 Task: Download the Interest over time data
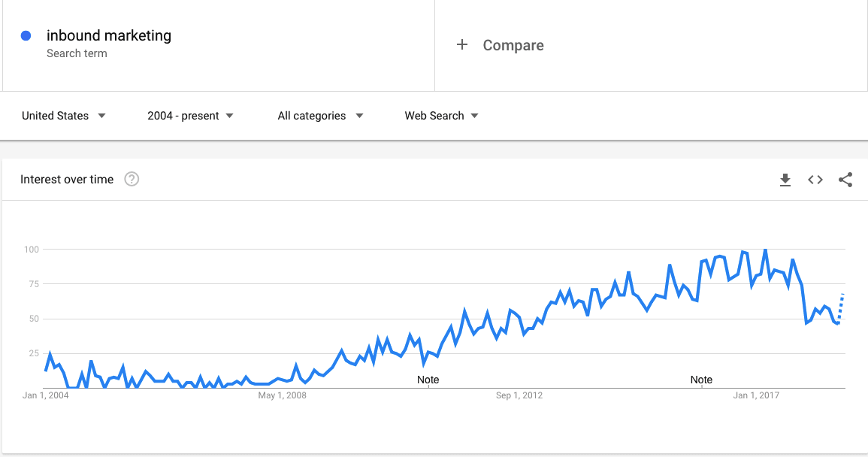click(x=785, y=180)
